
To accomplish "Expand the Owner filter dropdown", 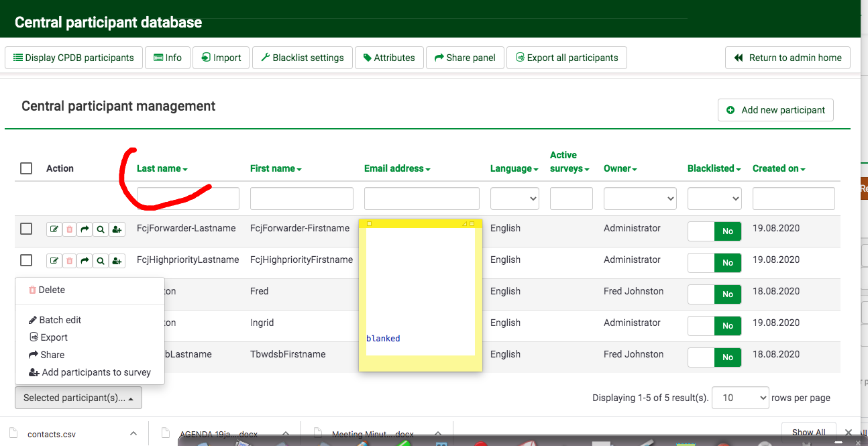I will coord(640,199).
